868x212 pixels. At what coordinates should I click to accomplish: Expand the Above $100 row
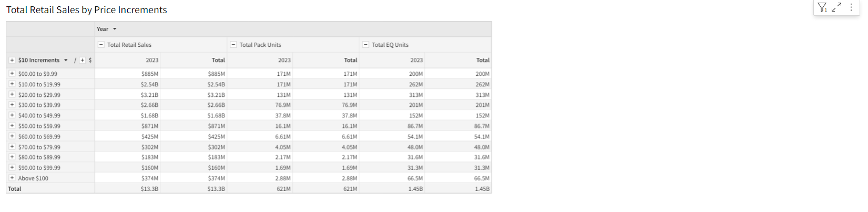pos(12,178)
